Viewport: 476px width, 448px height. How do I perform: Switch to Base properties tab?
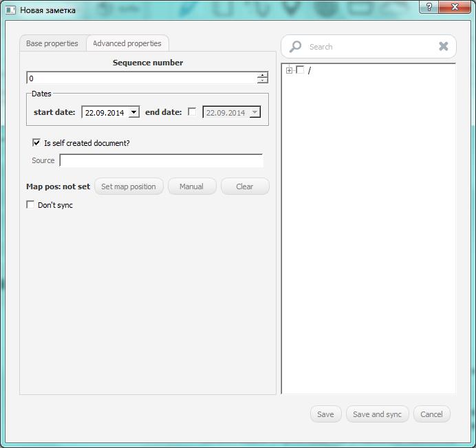pos(52,43)
